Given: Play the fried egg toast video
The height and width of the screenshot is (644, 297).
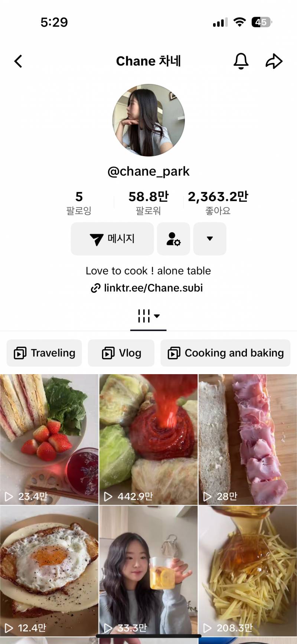Looking at the screenshot, I should click(x=49, y=571).
